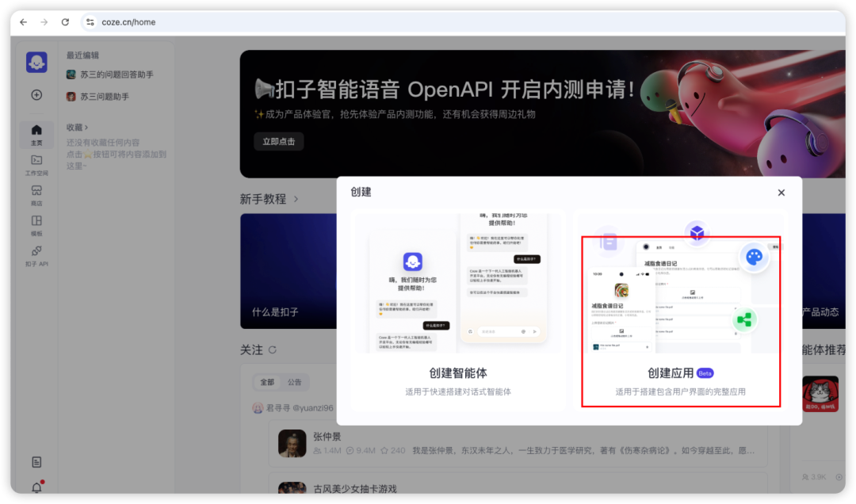856x504 pixels.
Task: Click 适用于搭建包含用户界面的完整应用 description
Action: tap(680, 392)
